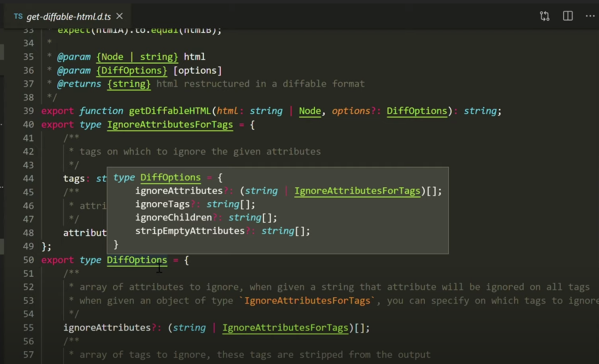Close the get-diffable-html.d.ts tab
The image size is (599, 364).
pos(120,16)
